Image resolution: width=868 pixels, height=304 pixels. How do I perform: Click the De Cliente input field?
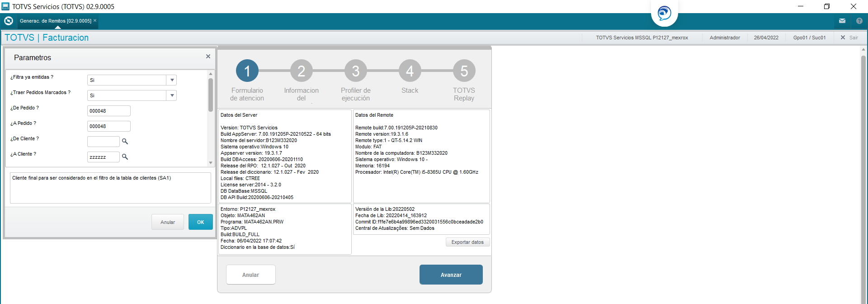click(103, 142)
